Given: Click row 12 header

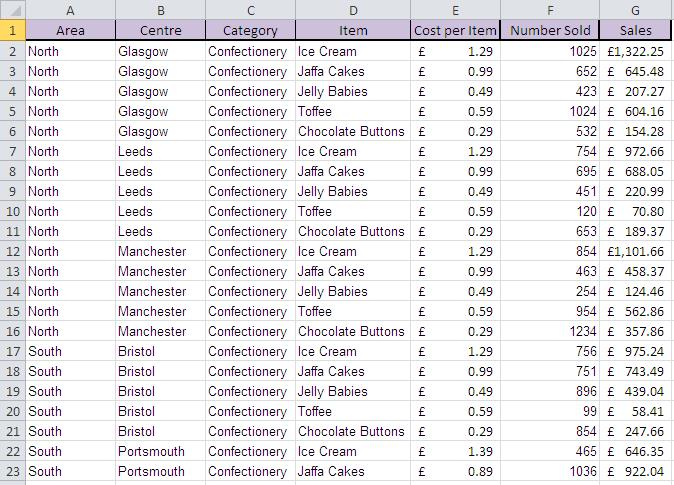Looking at the screenshot, I should coord(12,251).
